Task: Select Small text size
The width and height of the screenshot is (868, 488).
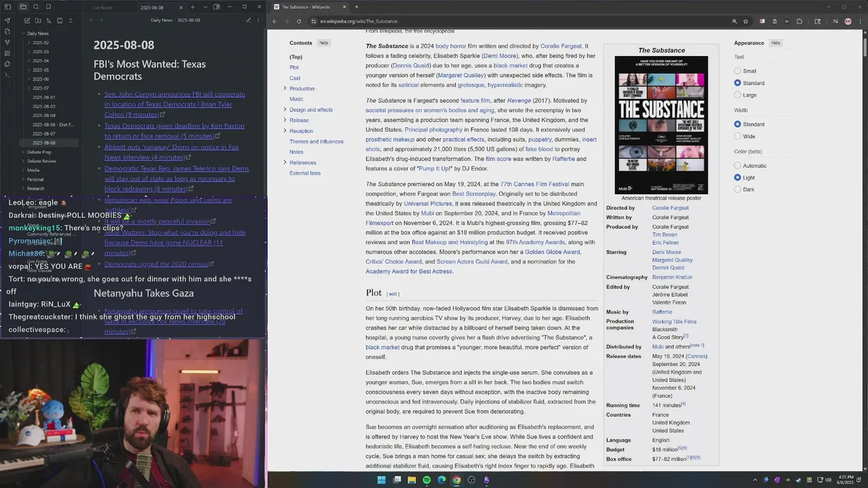Action: point(738,70)
